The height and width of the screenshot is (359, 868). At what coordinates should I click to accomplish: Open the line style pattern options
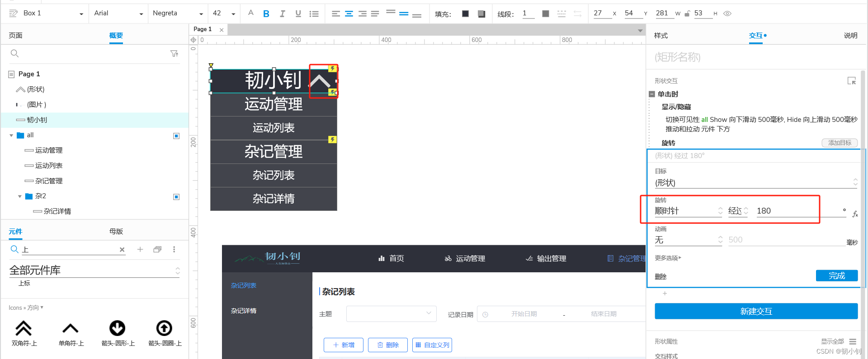[561, 14]
